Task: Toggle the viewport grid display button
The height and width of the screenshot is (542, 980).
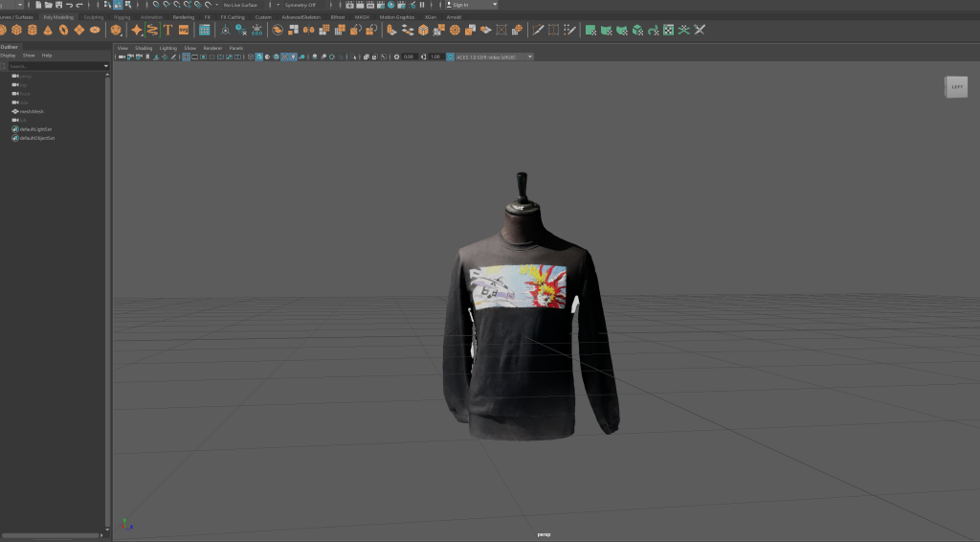Action: coord(187,56)
